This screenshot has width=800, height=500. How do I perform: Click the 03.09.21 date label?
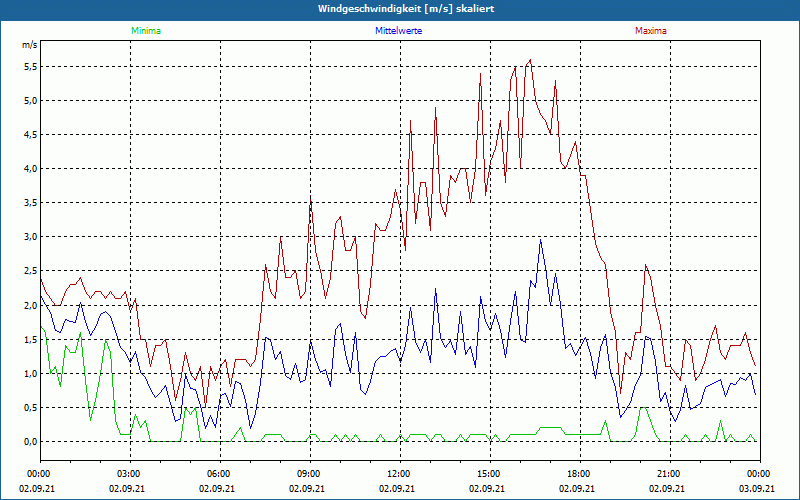pyautogui.click(x=757, y=488)
